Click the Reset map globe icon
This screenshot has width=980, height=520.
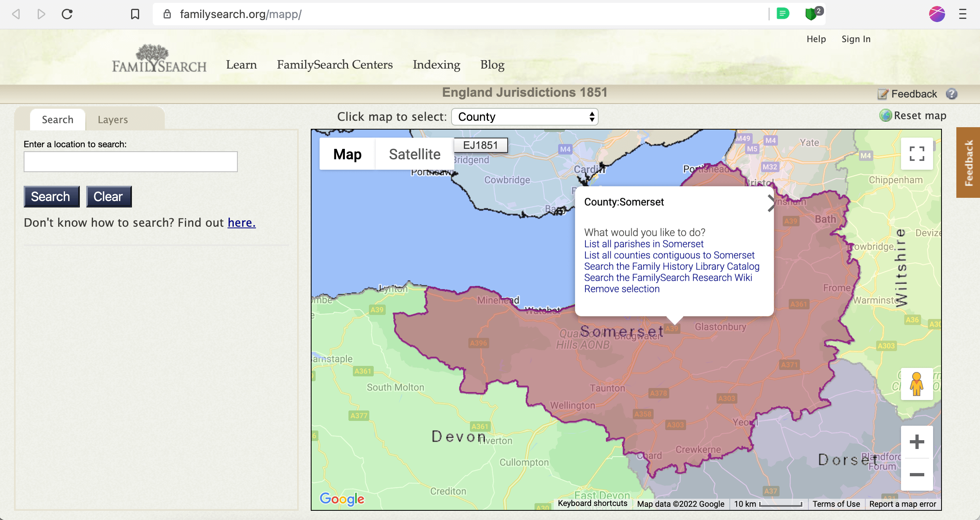tap(885, 116)
